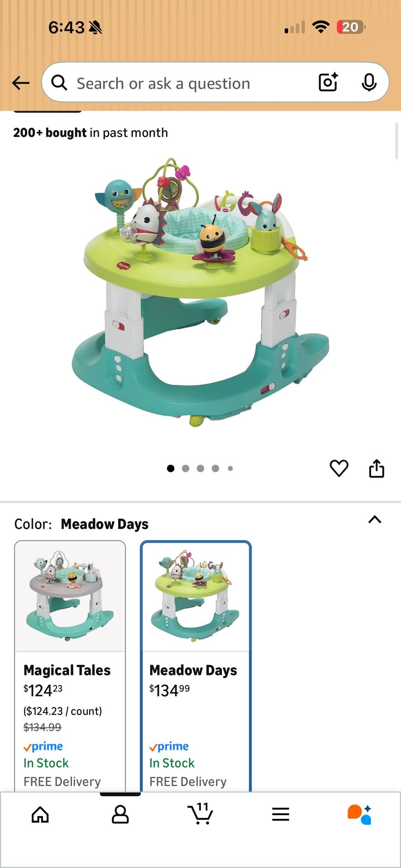Tap the Magical Tales $124.23 price

[x=43, y=690]
